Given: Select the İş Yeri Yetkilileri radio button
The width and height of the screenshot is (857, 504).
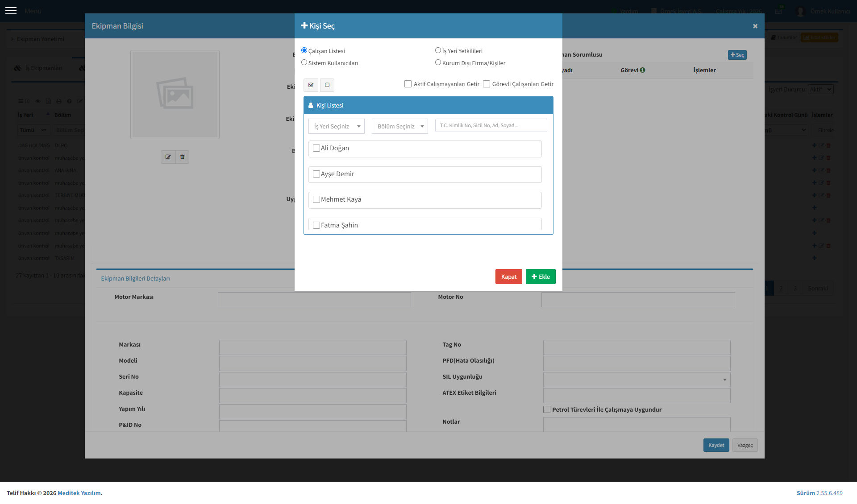Looking at the screenshot, I should [438, 50].
